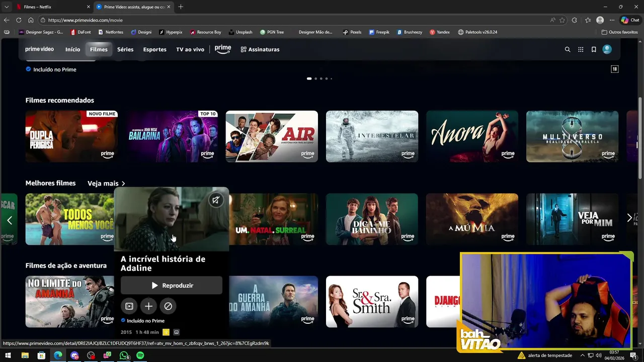The width and height of the screenshot is (644, 362).
Task: Open Um Natal Surreal thumbnail
Action: click(x=274, y=219)
